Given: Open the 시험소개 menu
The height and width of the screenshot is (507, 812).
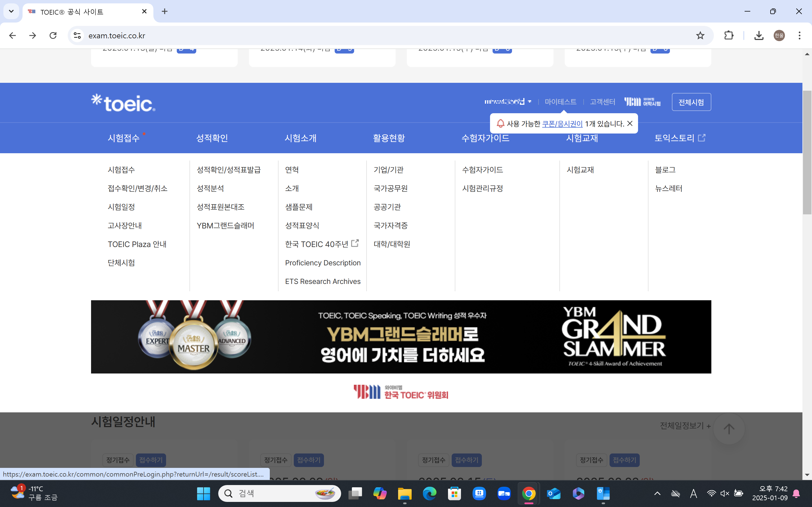Looking at the screenshot, I should point(300,138).
